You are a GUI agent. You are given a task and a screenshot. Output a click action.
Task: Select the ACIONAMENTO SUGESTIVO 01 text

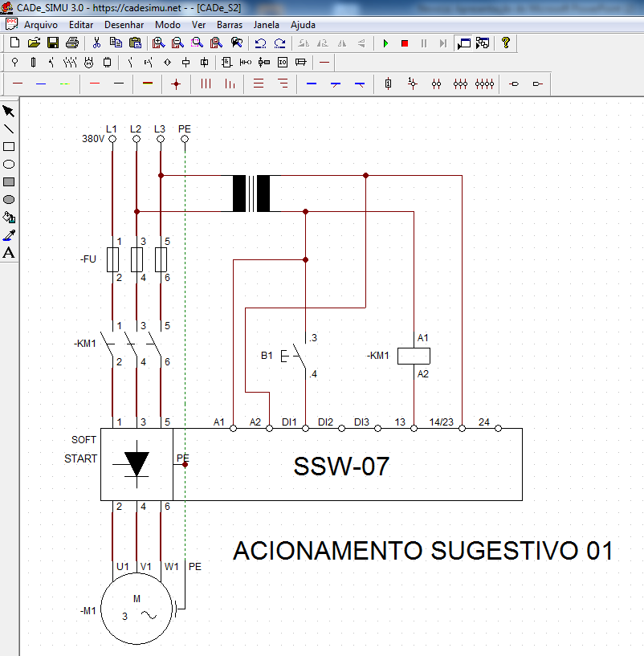point(423,550)
